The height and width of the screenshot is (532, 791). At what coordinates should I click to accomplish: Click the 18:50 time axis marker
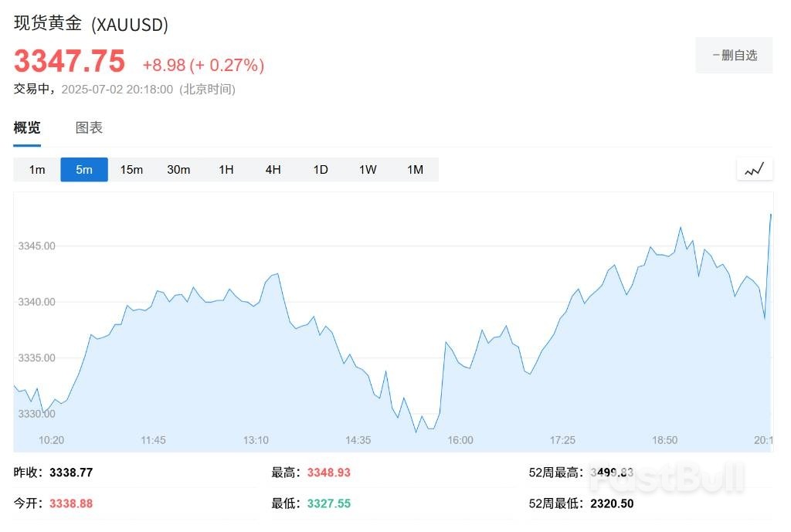(x=664, y=440)
